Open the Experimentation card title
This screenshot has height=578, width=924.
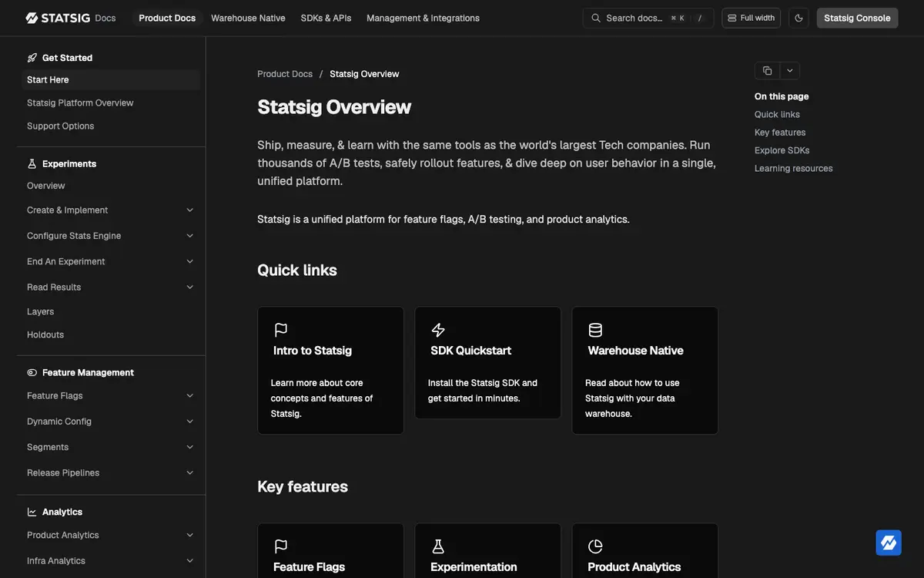point(474,567)
